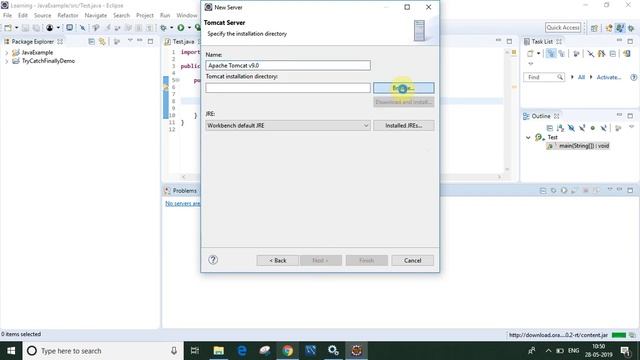This screenshot has height=360, width=640.
Task: Focus the Tomcat installation directory field
Action: click(x=288, y=88)
